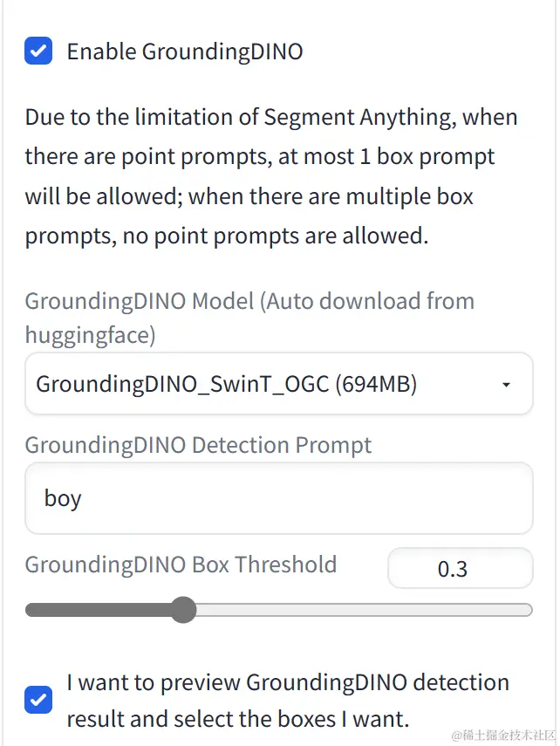Click the 'GroundingDINO Box Threshold' label
Image resolution: width=560 pixels, height=746 pixels.
pyautogui.click(x=181, y=565)
